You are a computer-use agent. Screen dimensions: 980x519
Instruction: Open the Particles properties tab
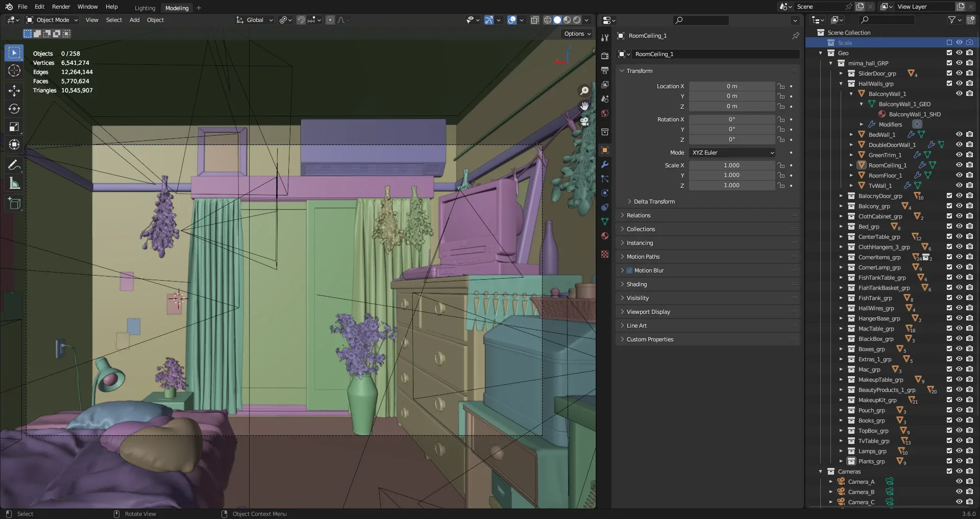click(605, 179)
